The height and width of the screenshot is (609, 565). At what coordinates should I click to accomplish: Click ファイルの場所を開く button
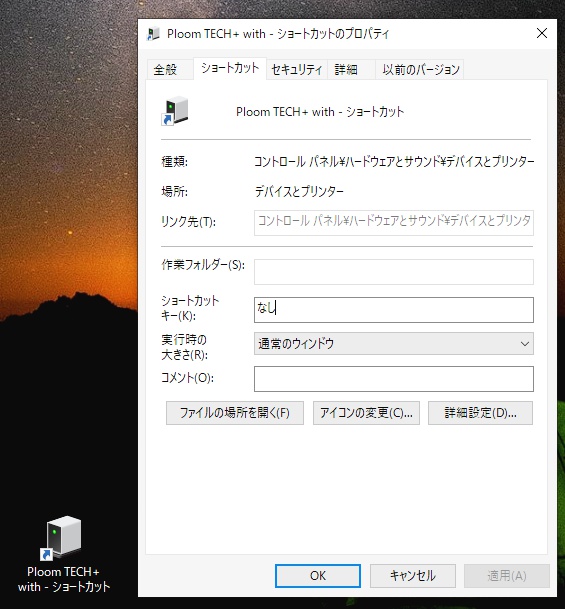[235, 413]
